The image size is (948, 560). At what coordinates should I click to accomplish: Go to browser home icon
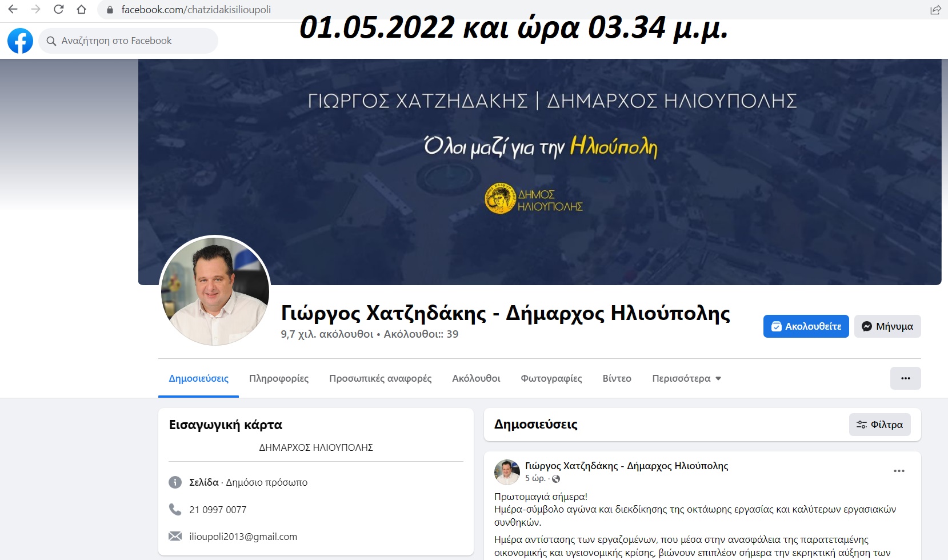tap(82, 10)
